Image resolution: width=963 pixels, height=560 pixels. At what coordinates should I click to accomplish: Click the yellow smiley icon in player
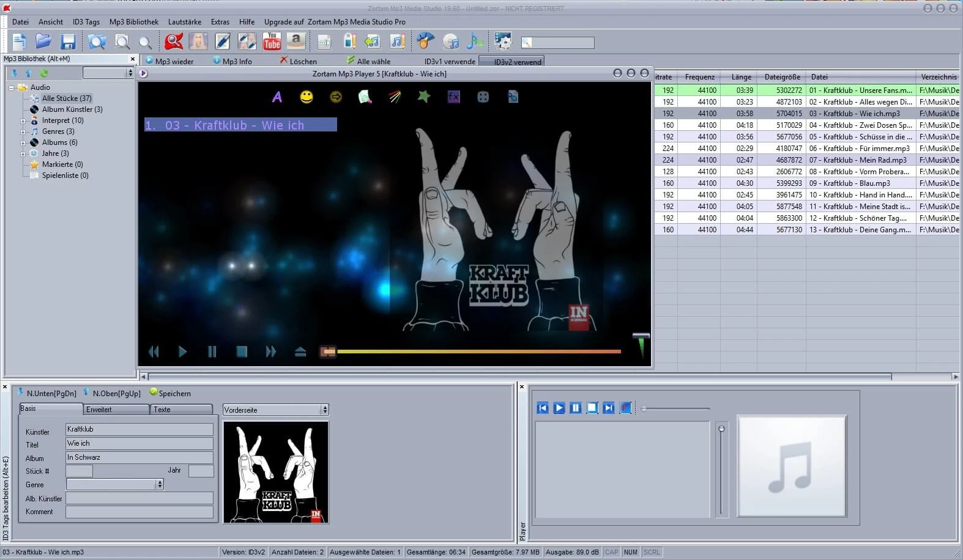(x=307, y=97)
